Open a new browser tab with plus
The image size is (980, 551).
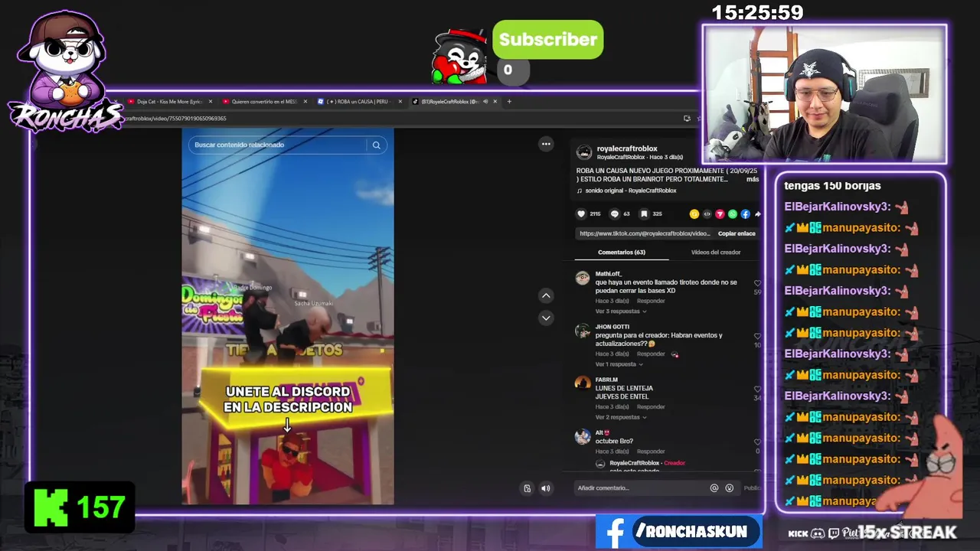(509, 102)
